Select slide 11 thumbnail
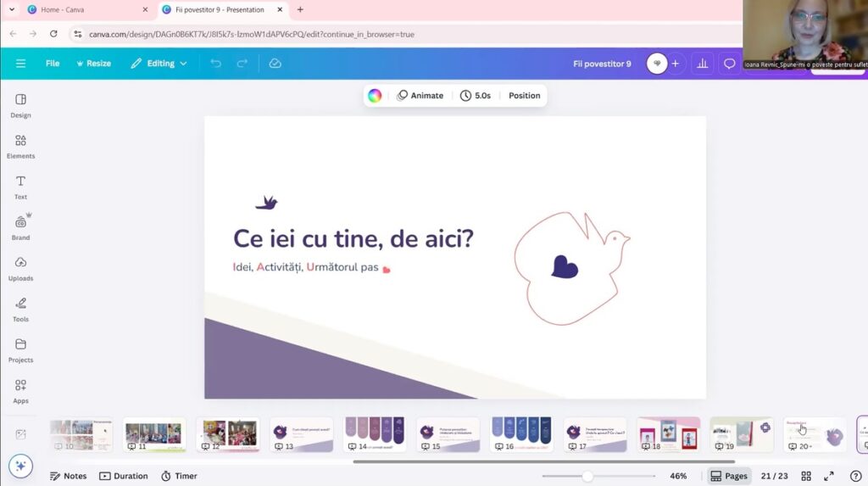868x486 pixels. point(154,435)
